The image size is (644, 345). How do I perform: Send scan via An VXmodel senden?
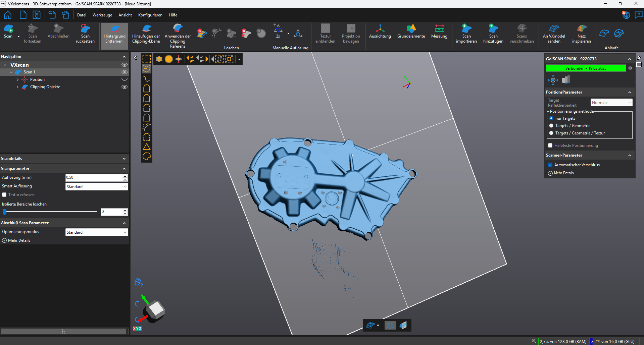[x=554, y=29]
